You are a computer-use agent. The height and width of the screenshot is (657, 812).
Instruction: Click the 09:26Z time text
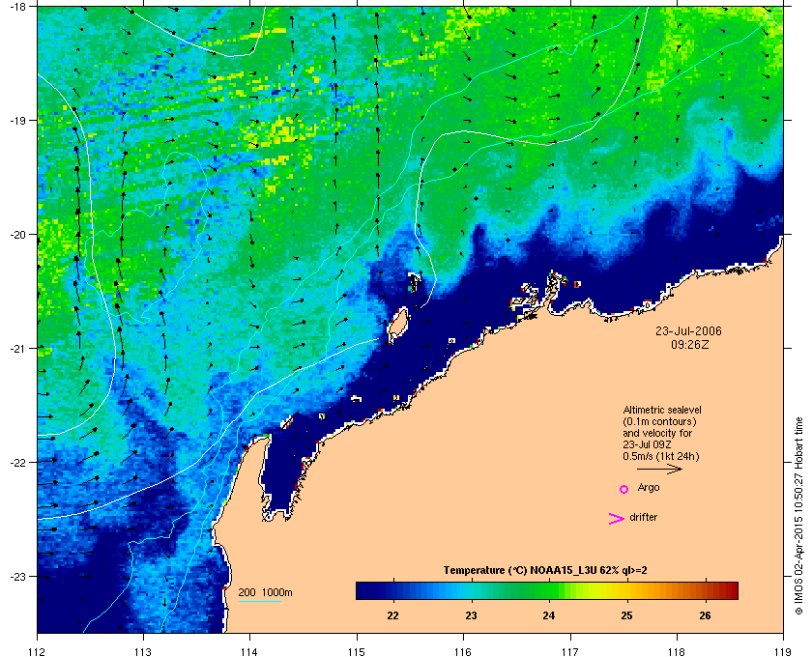pos(689,344)
